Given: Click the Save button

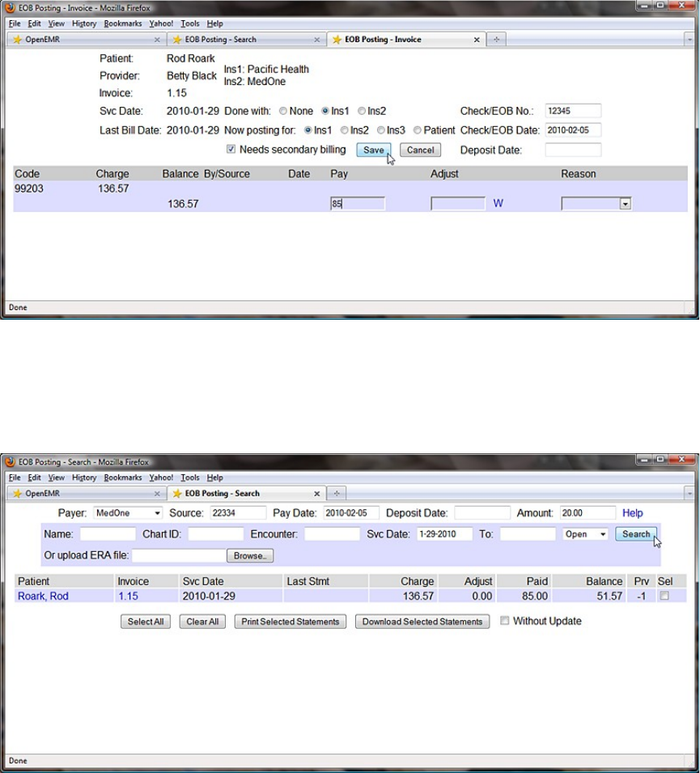Looking at the screenshot, I should pos(374,150).
